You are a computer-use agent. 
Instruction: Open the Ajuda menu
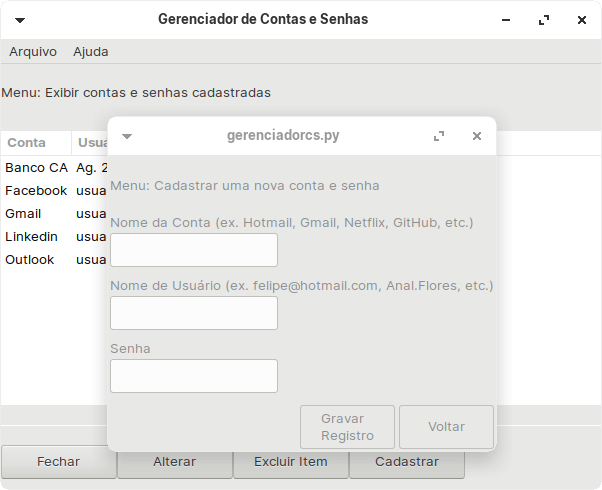91,52
